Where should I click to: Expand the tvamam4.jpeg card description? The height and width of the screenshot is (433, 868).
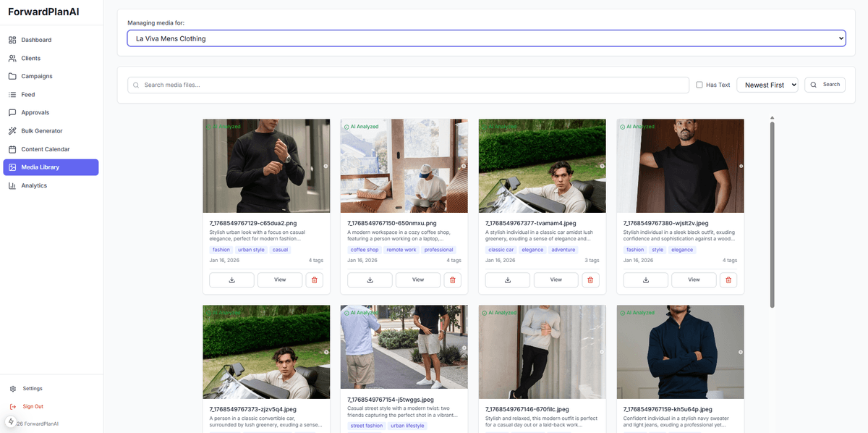542,237
